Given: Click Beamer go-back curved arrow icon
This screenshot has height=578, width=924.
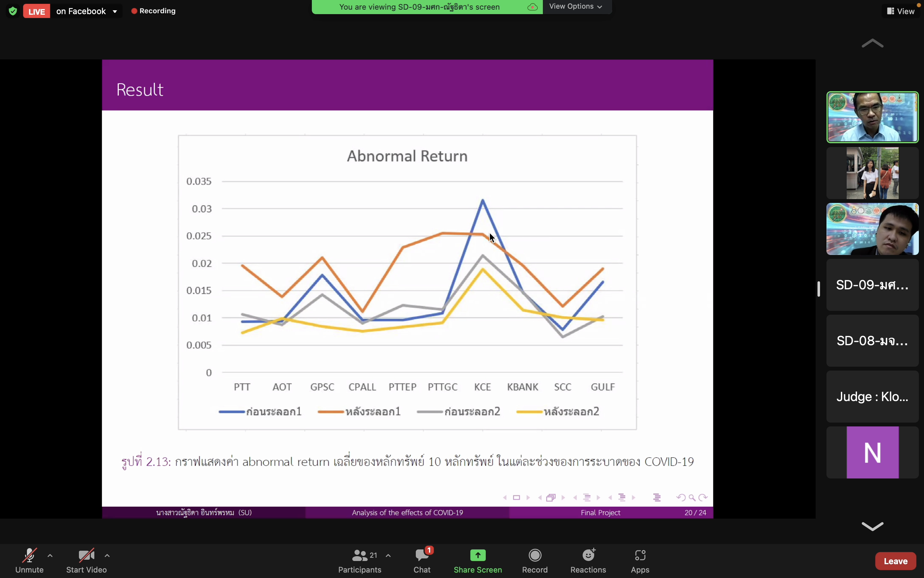Looking at the screenshot, I should pos(681,498).
